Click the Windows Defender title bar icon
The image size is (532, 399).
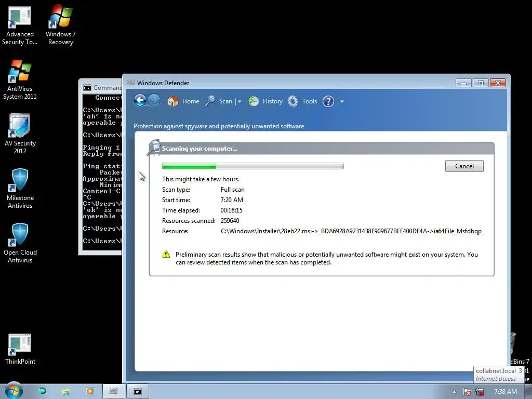130,83
